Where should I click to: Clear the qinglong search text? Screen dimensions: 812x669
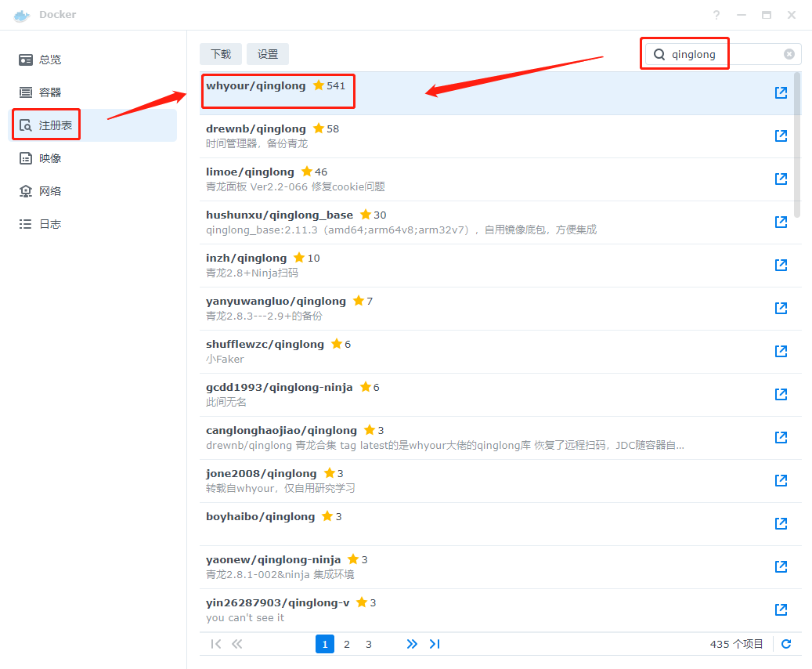click(x=789, y=54)
